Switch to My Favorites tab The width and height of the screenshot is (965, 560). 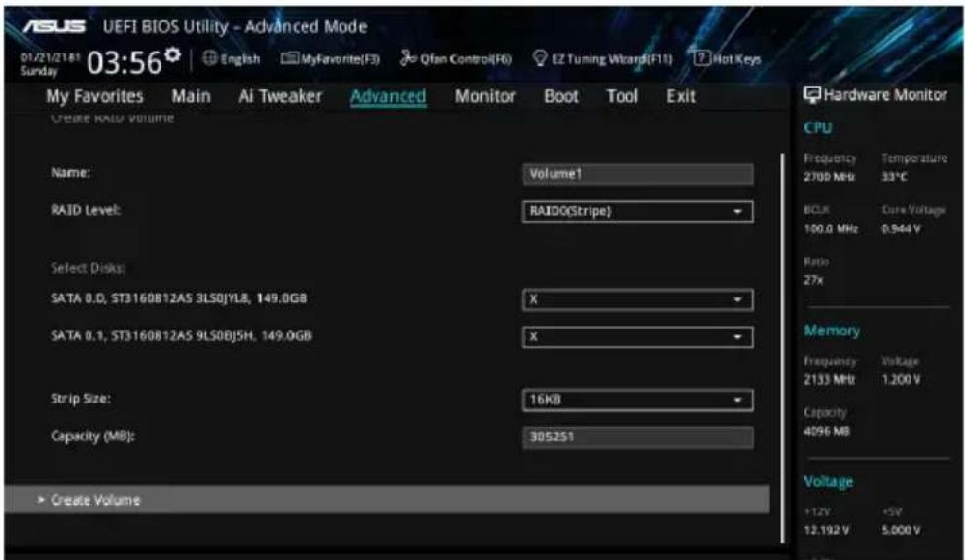[x=94, y=96]
